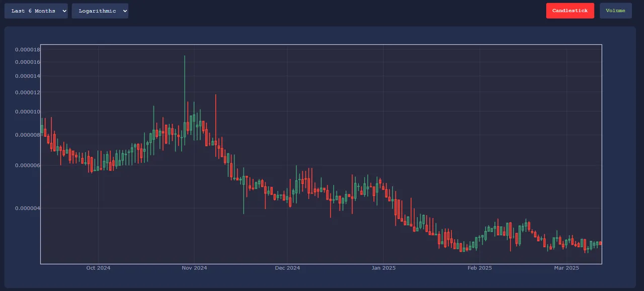Screen dimensions: 644x291
Task: Click the Nov 2024 x-axis label
Action: [194, 268]
